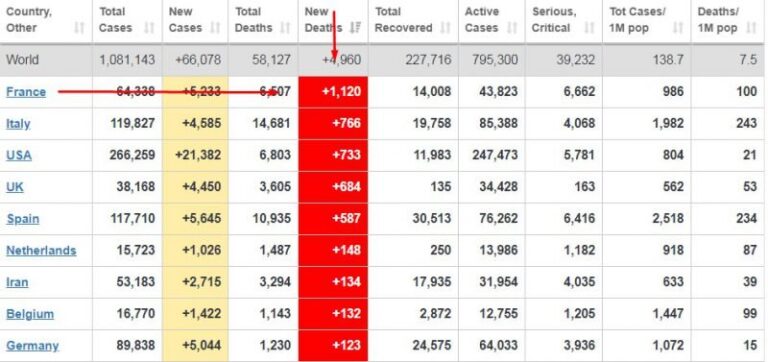Click the Total Cases header label

(x=116, y=20)
